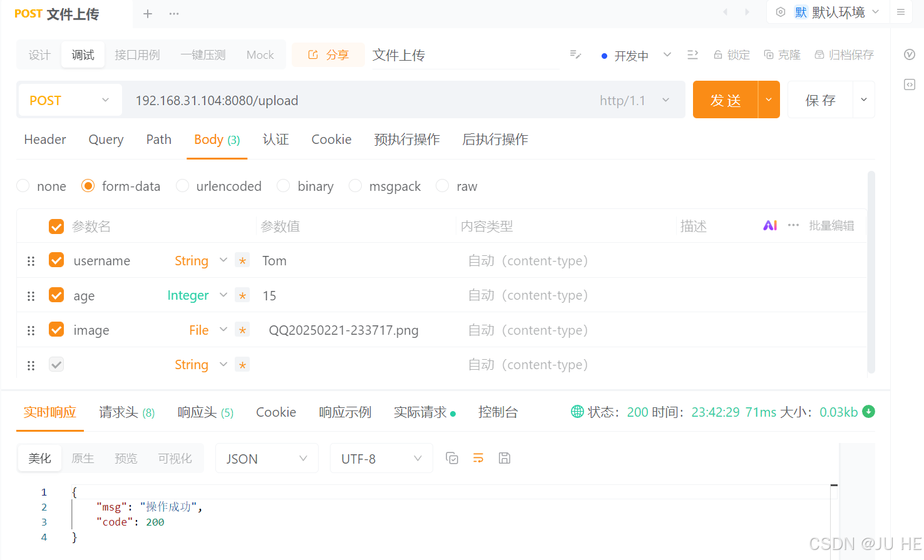Click the body parameters vertical scrollbar

tap(871, 273)
